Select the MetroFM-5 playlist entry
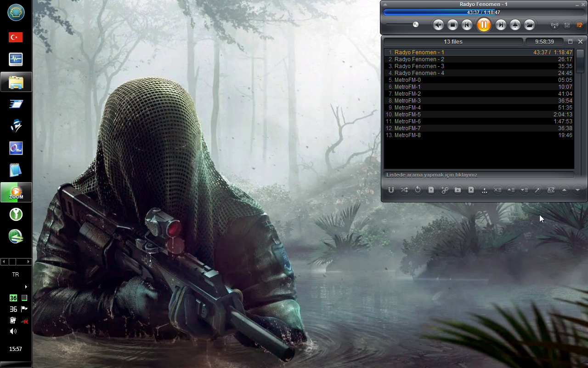This screenshot has width=588, height=368. click(x=479, y=115)
